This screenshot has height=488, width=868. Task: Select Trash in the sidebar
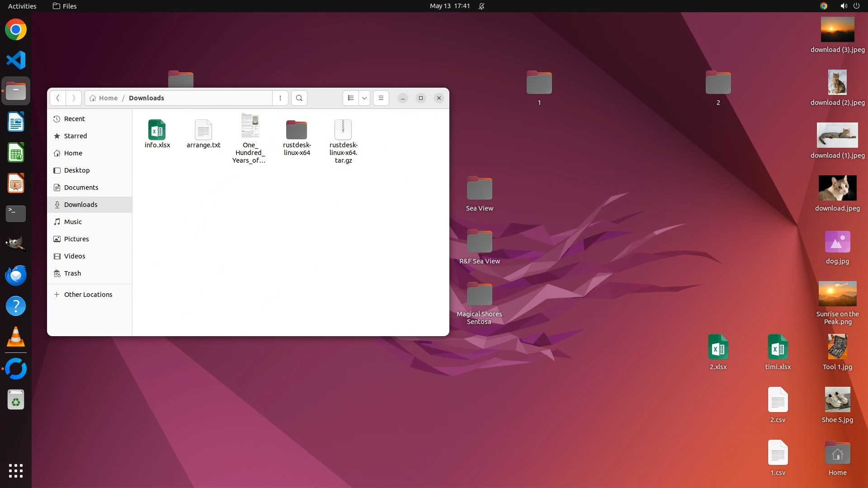(72, 273)
